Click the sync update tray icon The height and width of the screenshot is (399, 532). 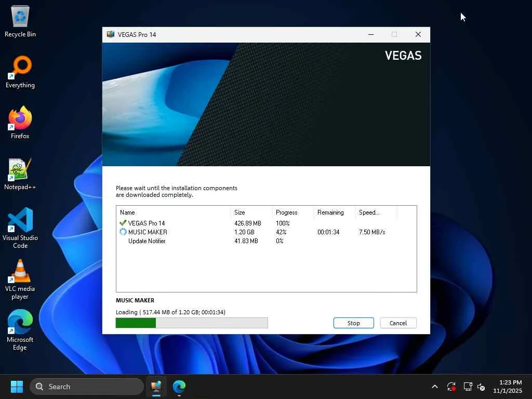pos(451,387)
